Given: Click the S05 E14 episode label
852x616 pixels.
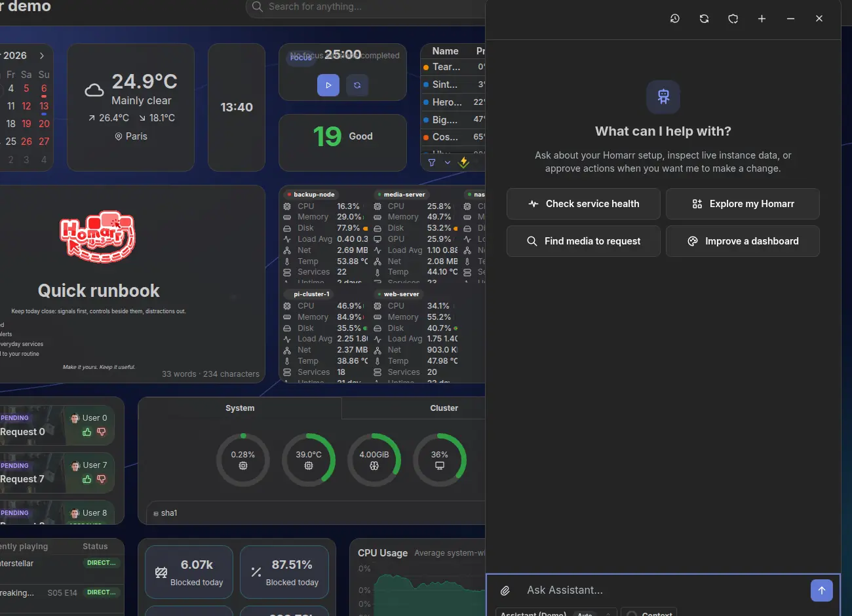Looking at the screenshot, I should [x=62, y=593].
